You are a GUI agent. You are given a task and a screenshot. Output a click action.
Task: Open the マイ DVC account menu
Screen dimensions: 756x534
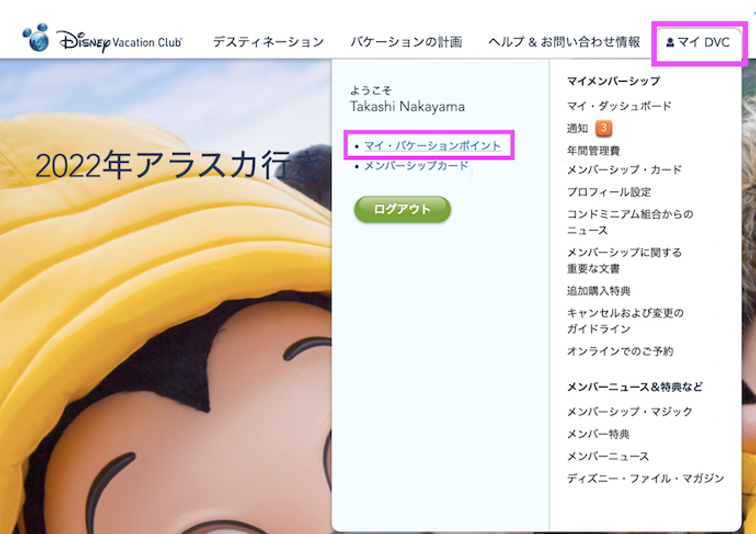point(698,42)
